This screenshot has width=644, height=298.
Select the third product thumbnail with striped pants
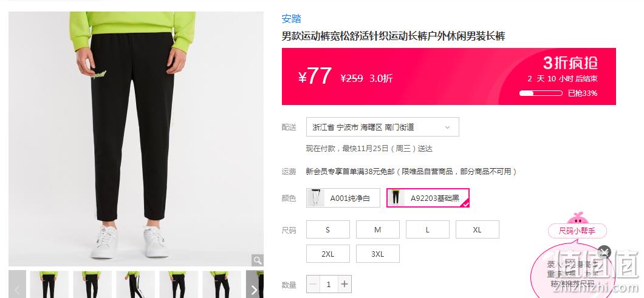coord(135,284)
